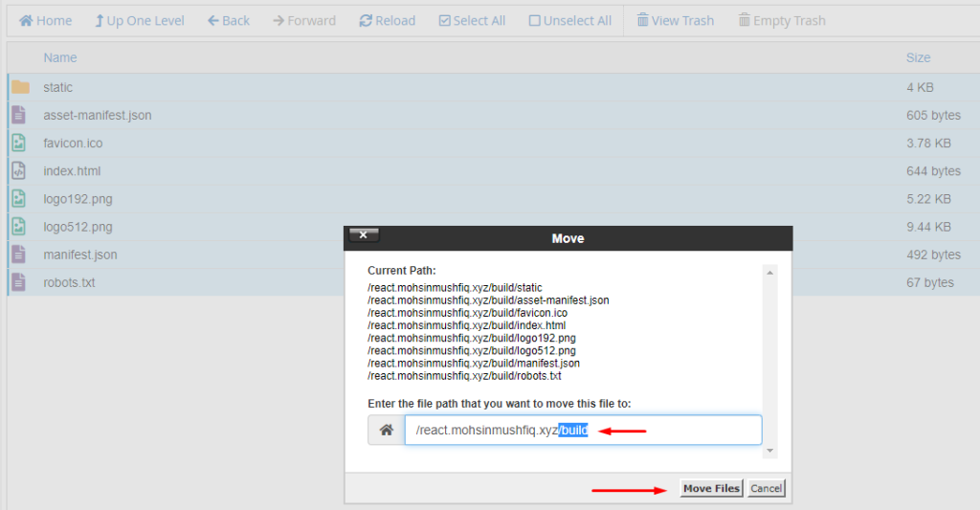Viewport: 980px width, 510px height.
Task: Choose Unselect All in toolbar
Action: coord(570,21)
